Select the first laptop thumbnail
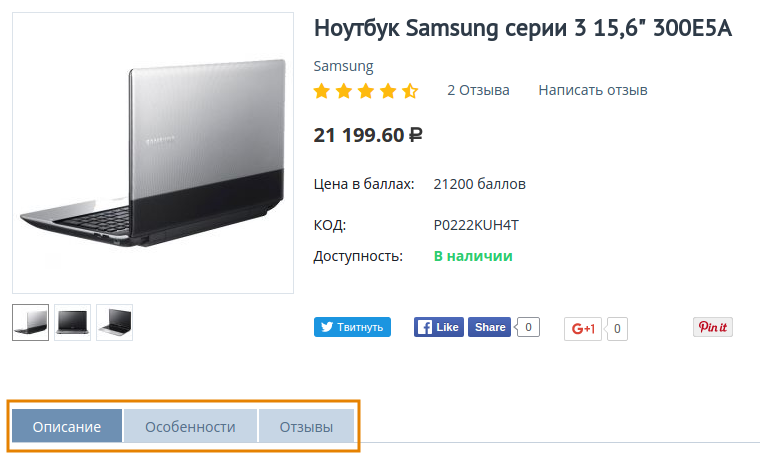The image size is (760, 458). (x=30, y=322)
